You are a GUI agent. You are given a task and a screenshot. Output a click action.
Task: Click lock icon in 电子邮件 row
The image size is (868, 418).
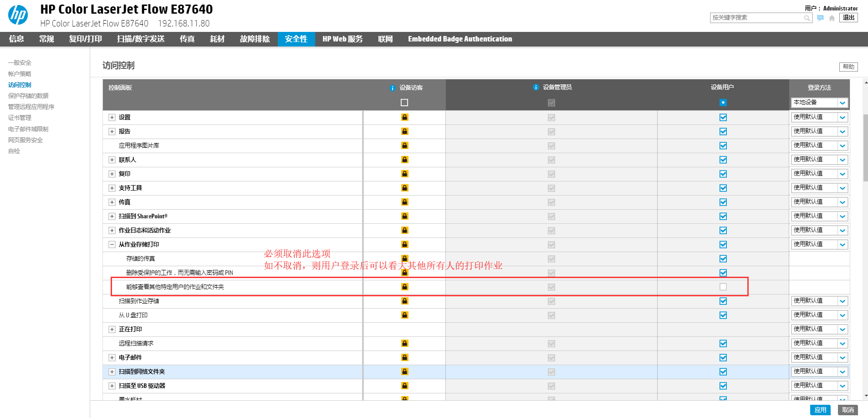(404, 357)
